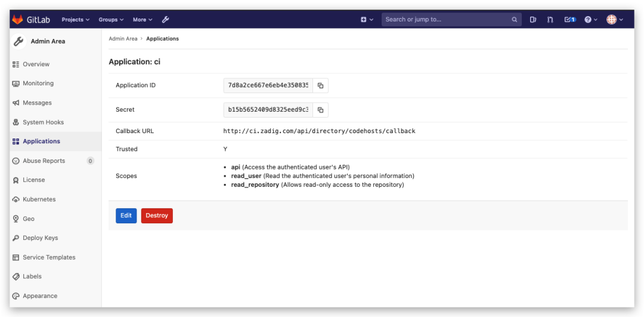Select the Secret value field

click(268, 110)
